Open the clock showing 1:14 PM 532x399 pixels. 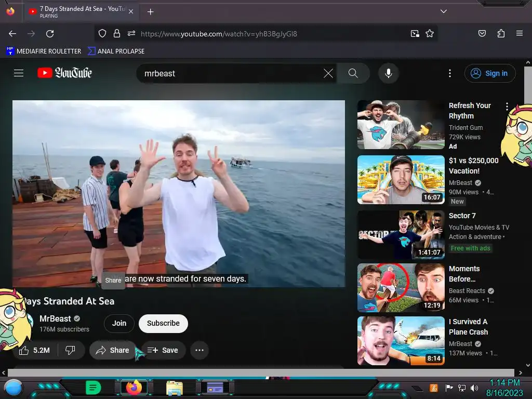tap(504, 388)
